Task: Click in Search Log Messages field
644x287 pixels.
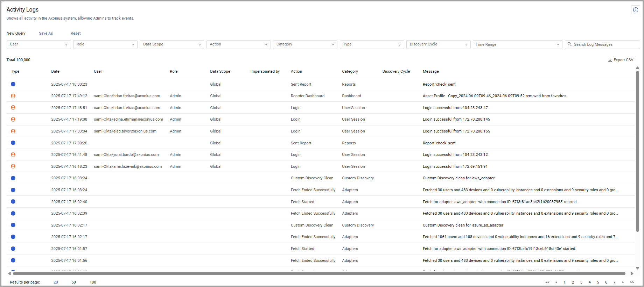Action: (602, 44)
